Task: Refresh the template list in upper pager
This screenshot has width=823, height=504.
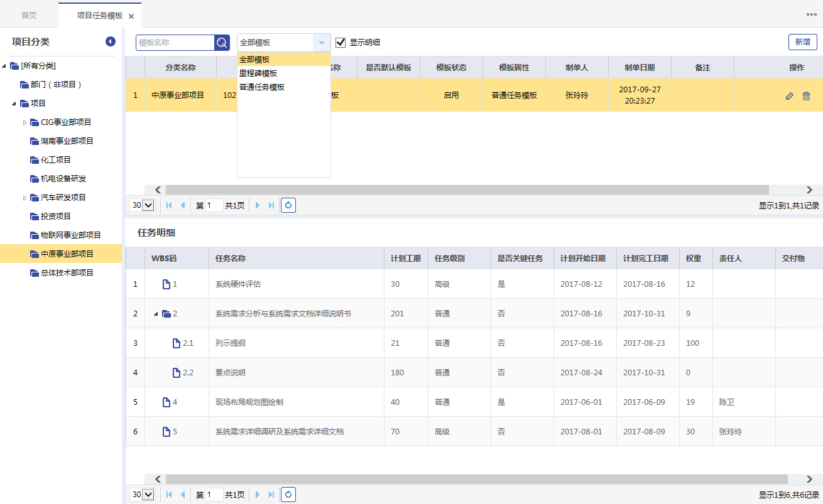Action: point(288,205)
